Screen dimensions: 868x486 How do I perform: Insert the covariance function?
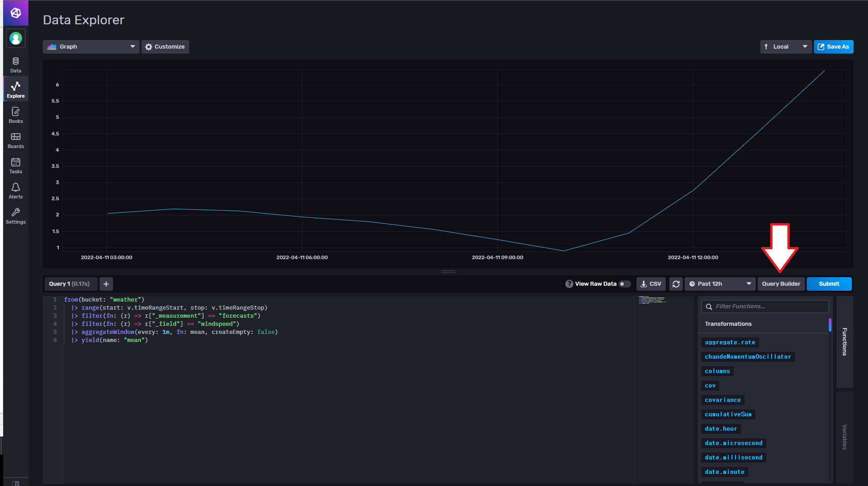click(x=723, y=400)
